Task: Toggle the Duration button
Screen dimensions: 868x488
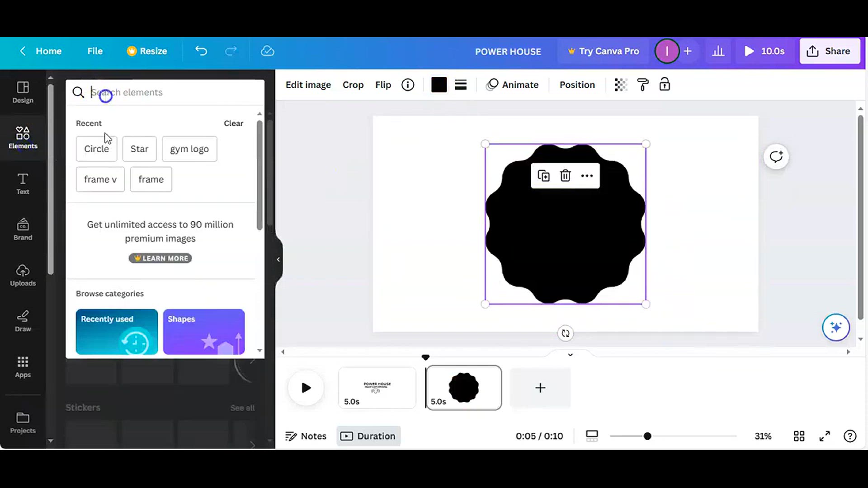Action: click(368, 436)
